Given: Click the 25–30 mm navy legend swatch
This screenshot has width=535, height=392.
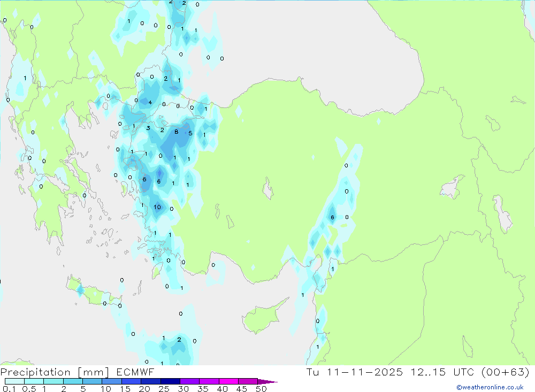Looking at the screenshot, I should (170, 381).
